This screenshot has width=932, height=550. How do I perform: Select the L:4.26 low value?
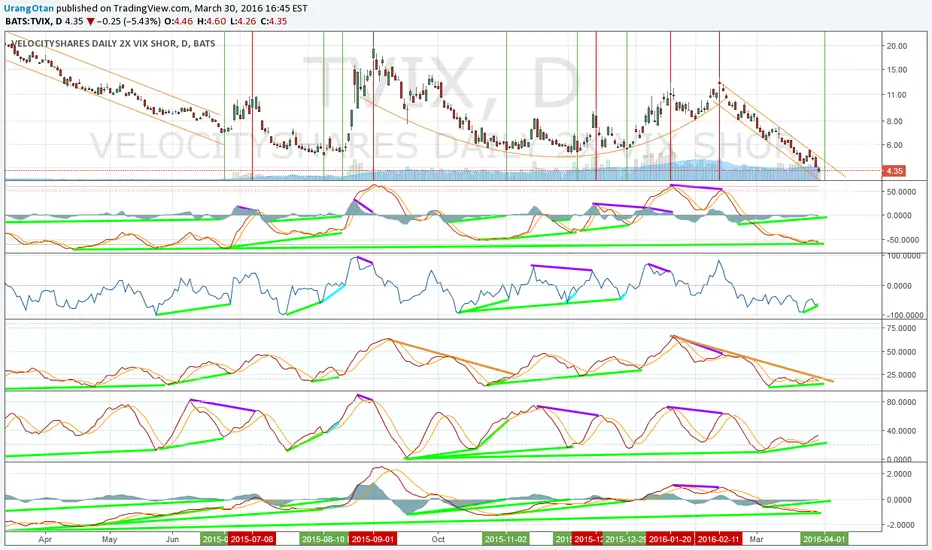pos(243,21)
